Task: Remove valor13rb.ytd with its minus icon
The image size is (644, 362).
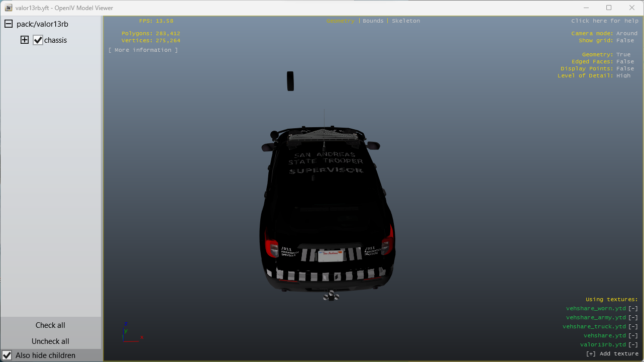Action: point(633,345)
